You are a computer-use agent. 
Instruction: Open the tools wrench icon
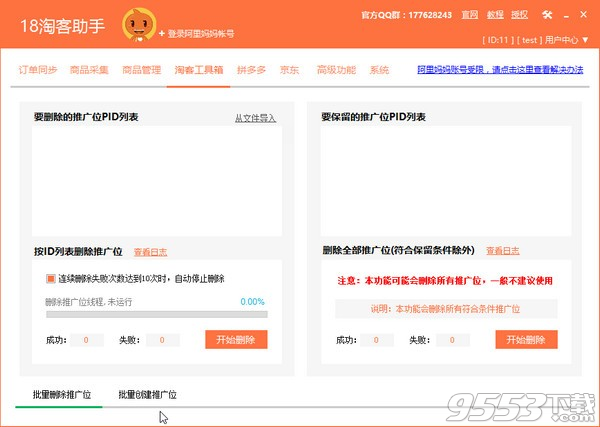(x=547, y=15)
